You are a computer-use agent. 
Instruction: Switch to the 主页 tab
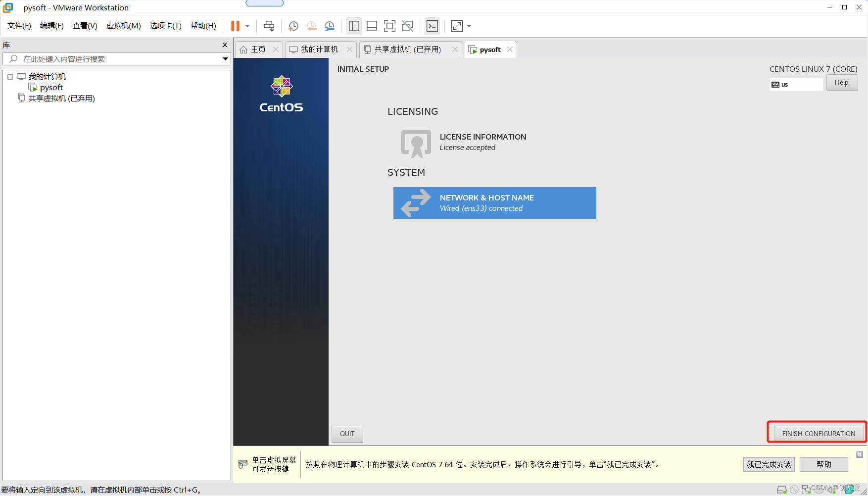point(258,50)
